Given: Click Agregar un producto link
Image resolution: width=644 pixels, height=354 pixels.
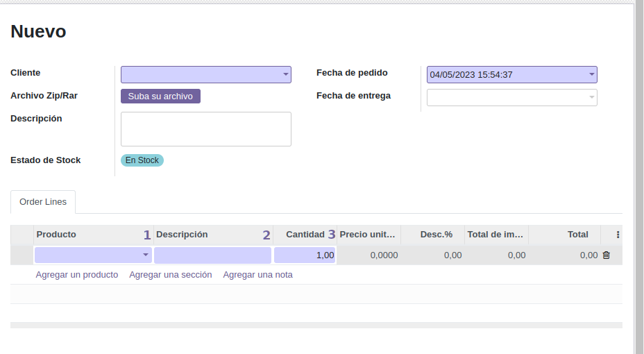Looking at the screenshot, I should tap(77, 275).
